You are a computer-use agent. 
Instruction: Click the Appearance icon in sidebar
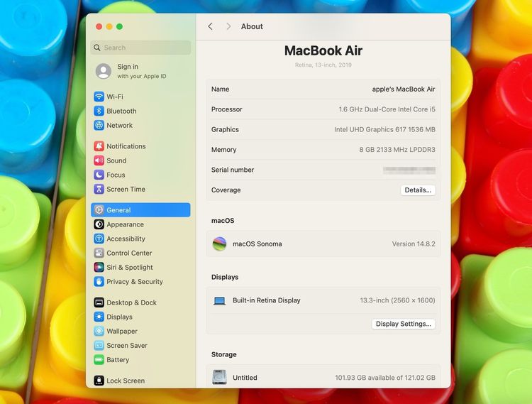tap(99, 224)
